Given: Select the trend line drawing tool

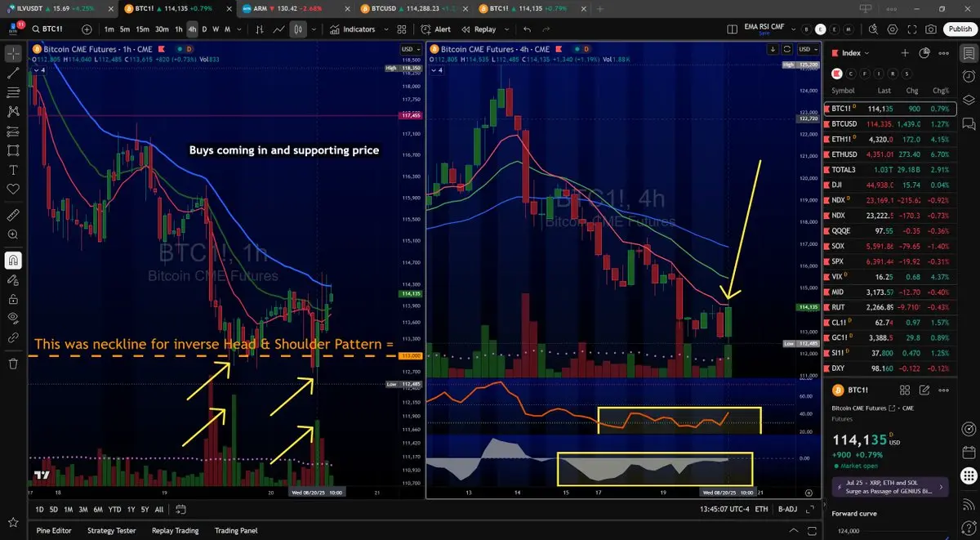Looking at the screenshot, I should click(x=13, y=73).
